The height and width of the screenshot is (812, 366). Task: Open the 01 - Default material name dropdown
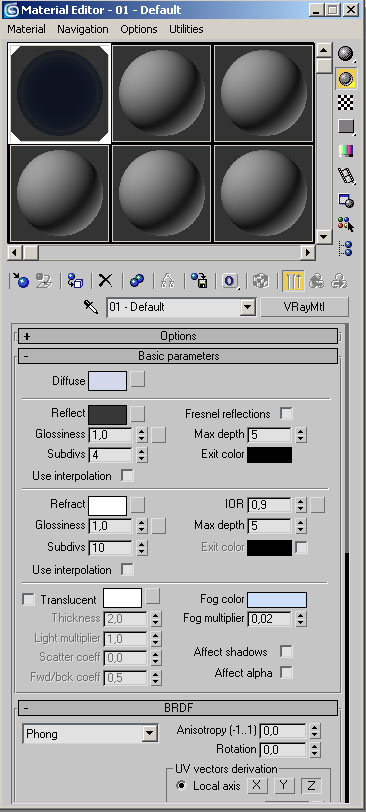[x=182, y=307]
